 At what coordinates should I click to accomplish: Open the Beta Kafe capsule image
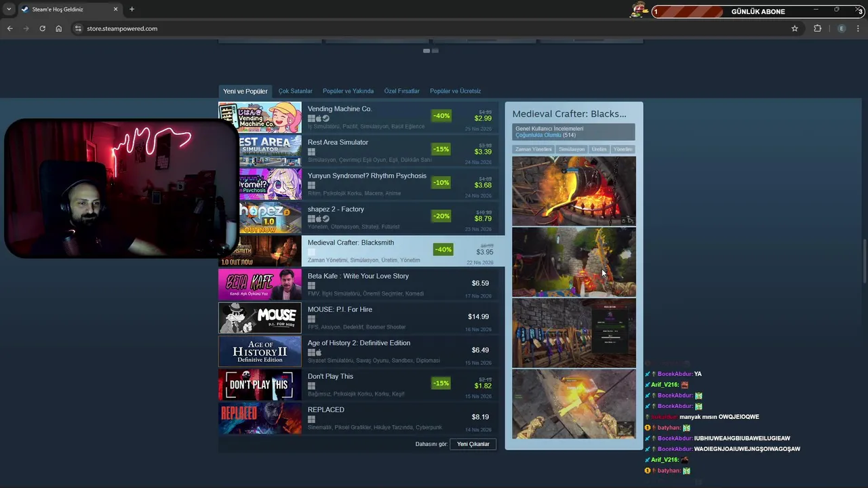[260, 284]
